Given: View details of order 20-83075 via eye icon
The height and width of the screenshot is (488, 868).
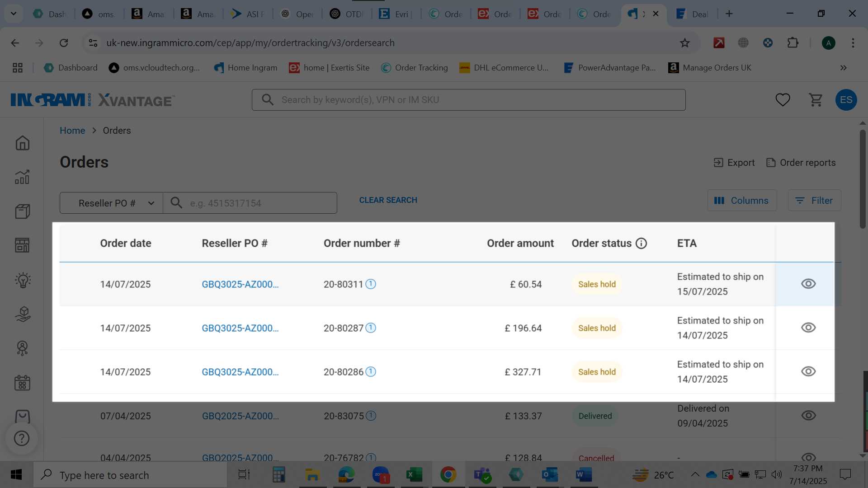Looking at the screenshot, I should coord(808,415).
